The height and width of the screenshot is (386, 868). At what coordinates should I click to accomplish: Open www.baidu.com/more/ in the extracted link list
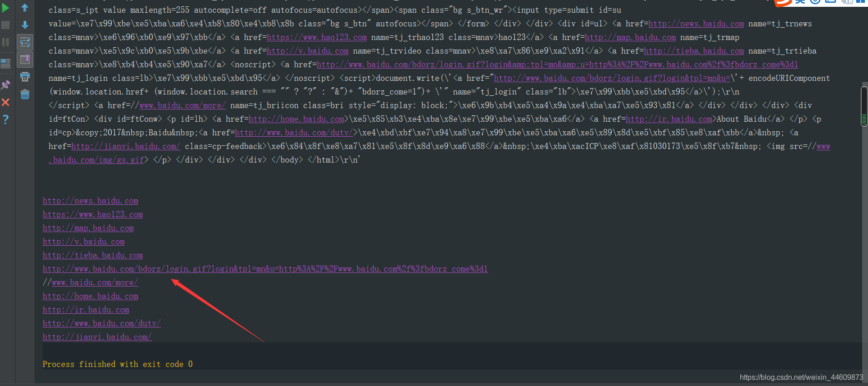(95, 282)
